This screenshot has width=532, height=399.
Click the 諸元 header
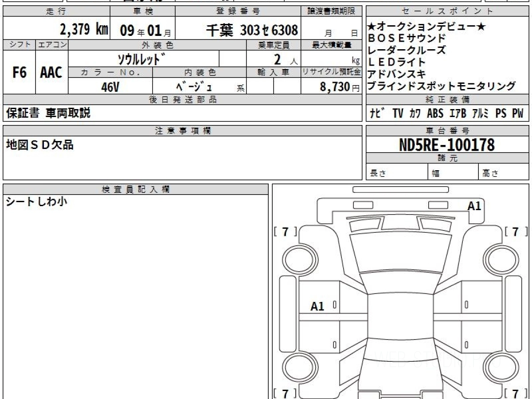447,158
